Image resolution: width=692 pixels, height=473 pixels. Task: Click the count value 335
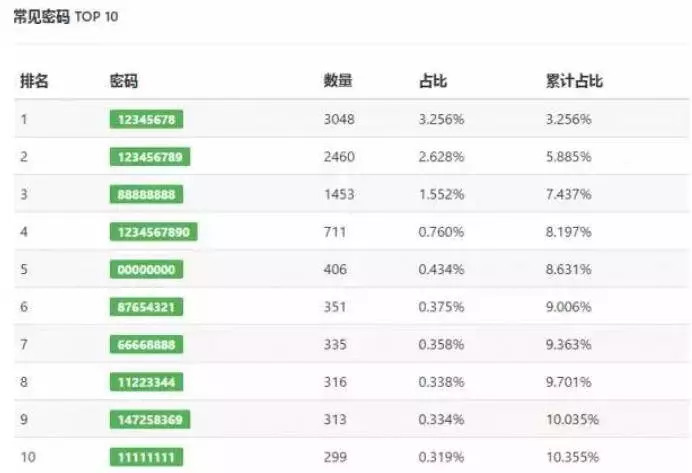[x=335, y=344]
